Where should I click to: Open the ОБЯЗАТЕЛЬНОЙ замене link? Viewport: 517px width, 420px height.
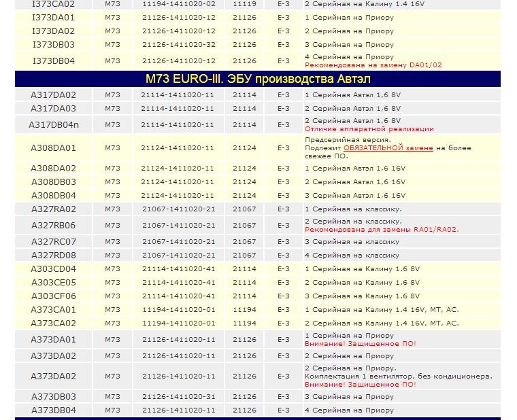click(388, 148)
